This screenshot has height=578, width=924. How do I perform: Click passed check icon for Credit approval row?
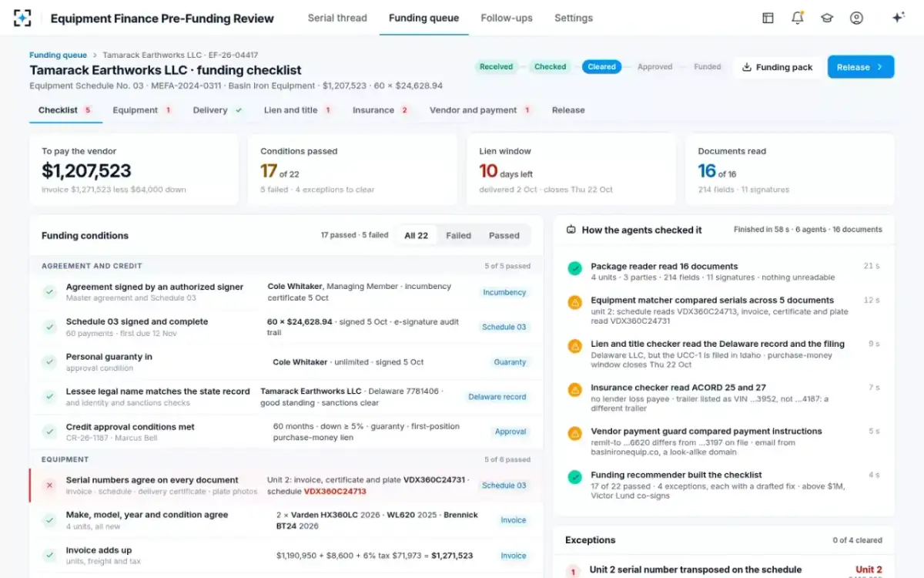(x=49, y=432)
